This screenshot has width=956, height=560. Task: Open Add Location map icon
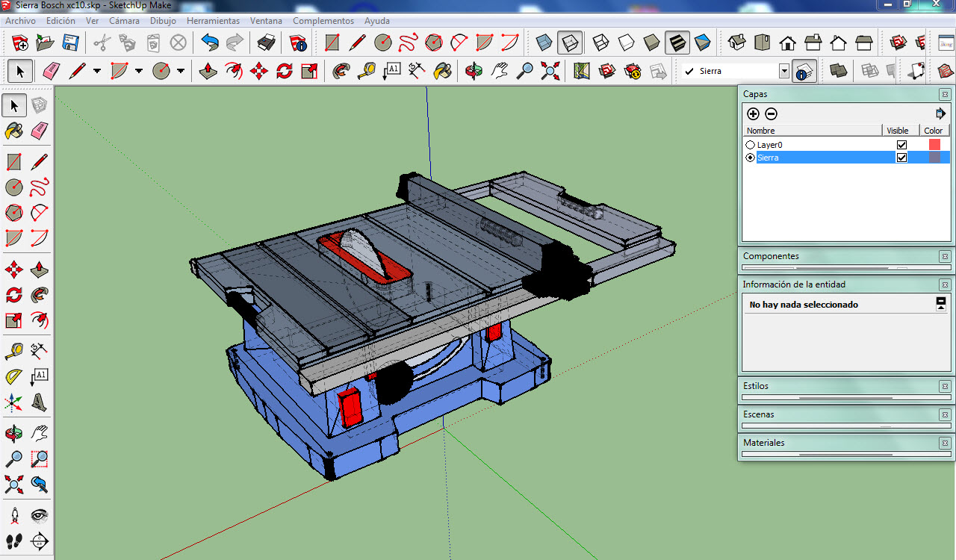(582, 72)
